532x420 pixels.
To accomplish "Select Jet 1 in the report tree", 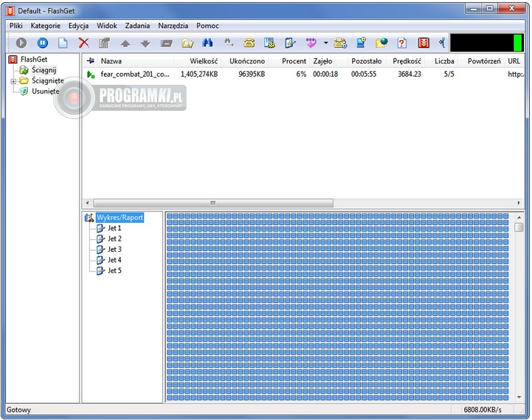I will (x=114, y=228).
